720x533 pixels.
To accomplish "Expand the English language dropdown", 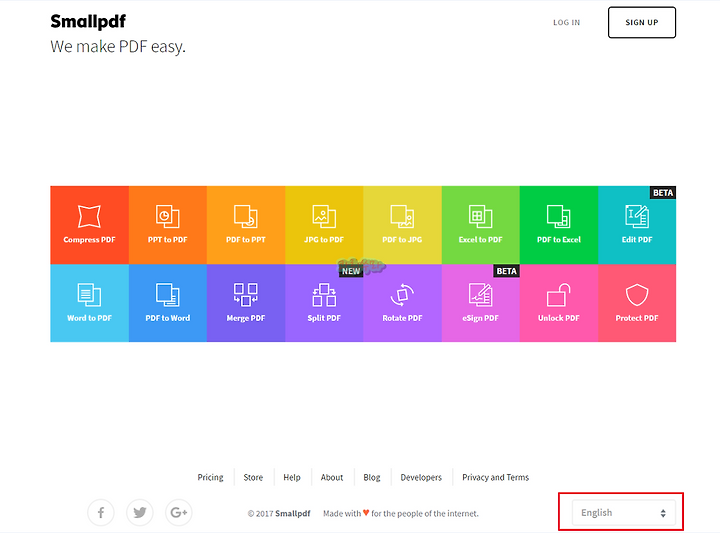I will click(x=624, y=513).
